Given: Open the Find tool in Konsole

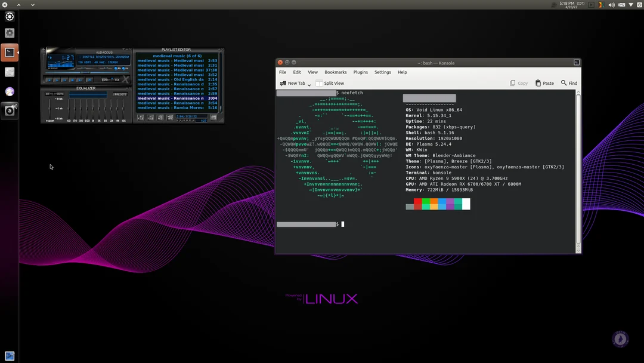Looking at the screenshot, I should pos(568,83).
